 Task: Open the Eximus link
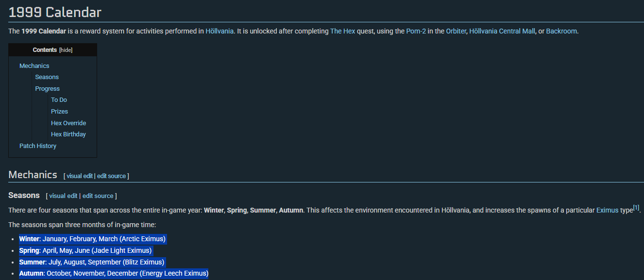[607, 211]
